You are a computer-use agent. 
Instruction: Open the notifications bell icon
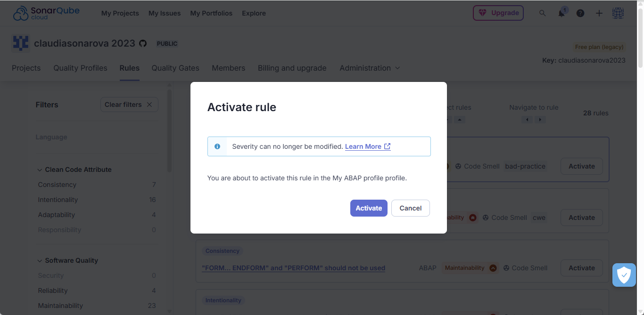(561, 13)
